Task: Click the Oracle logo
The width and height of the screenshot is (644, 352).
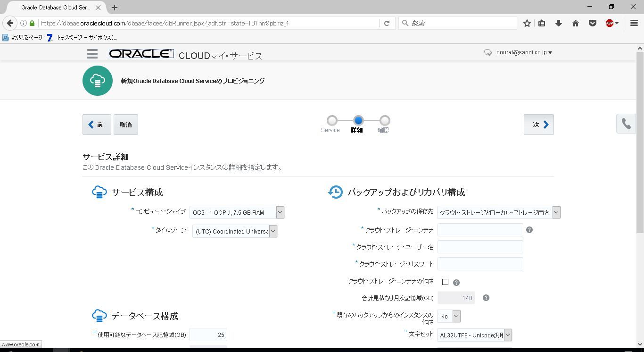Action: pyautogui.click(x=141, y=54)
